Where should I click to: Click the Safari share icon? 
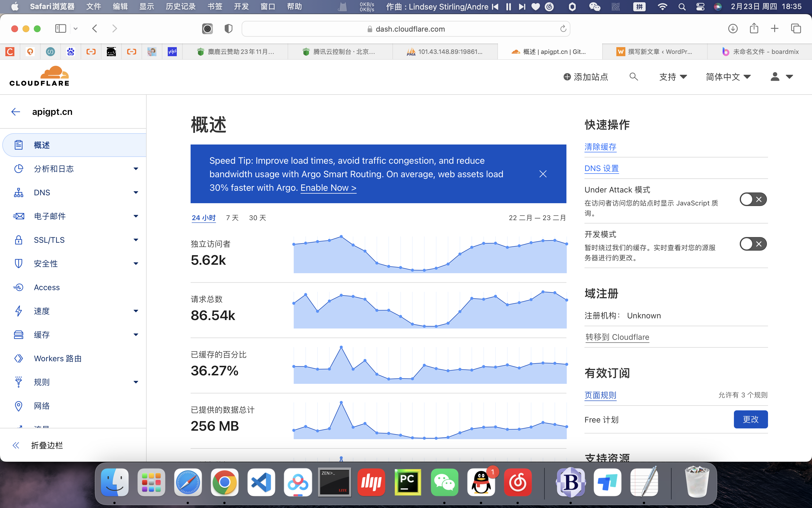point(754,28)
